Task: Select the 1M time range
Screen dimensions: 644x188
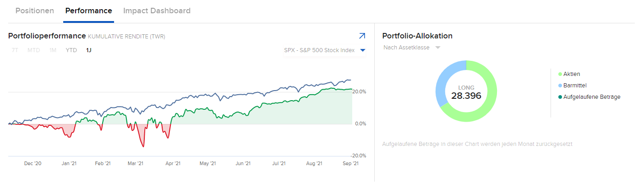Action: 53,50
